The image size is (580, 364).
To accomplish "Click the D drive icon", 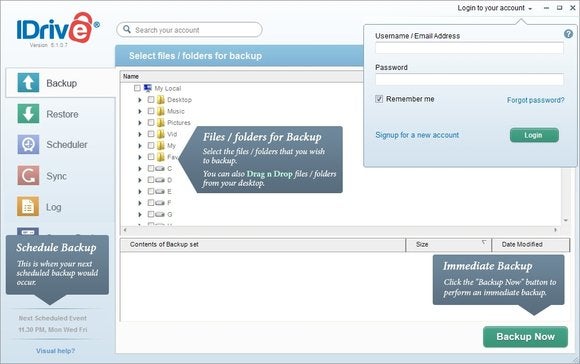I will tap(160, 180).
